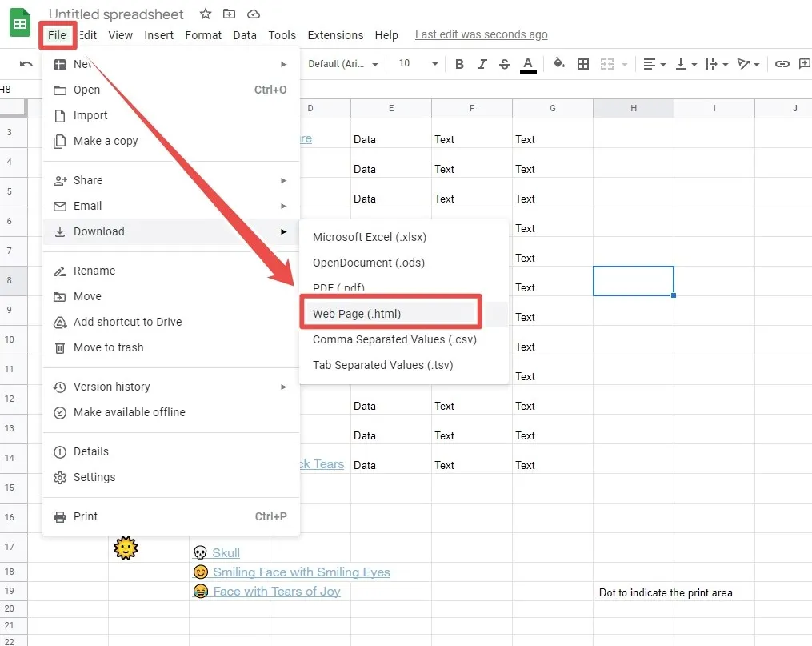Screen dimensions: 812x646
Task: Open the text color picker
Action: [x=528, y=64]
